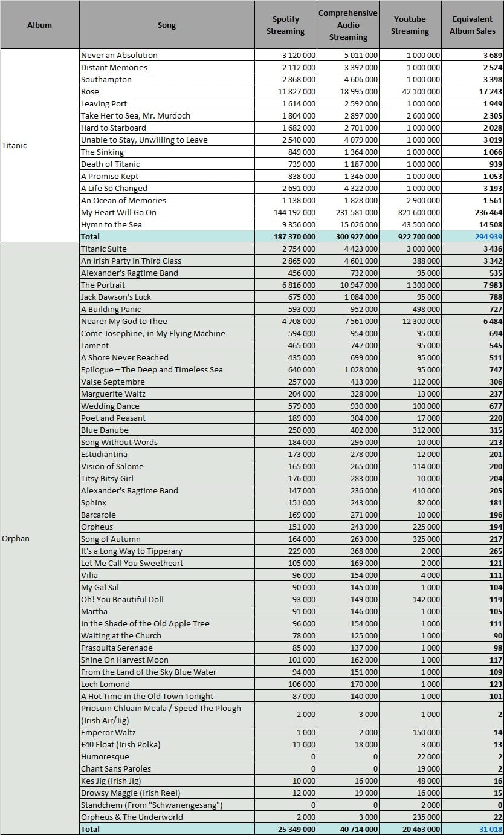Select Hymn to the Sea

pyautogui.click(x=112, y=224)
